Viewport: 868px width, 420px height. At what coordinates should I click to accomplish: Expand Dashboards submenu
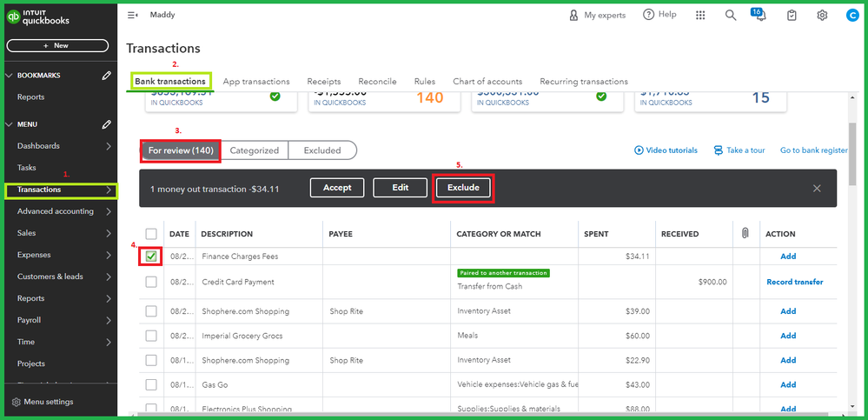click(x=109, y=146)
